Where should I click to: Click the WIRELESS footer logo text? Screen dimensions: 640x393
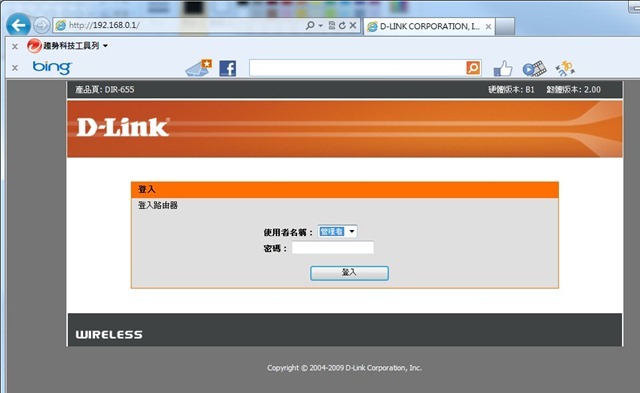(x=109, y=335)
